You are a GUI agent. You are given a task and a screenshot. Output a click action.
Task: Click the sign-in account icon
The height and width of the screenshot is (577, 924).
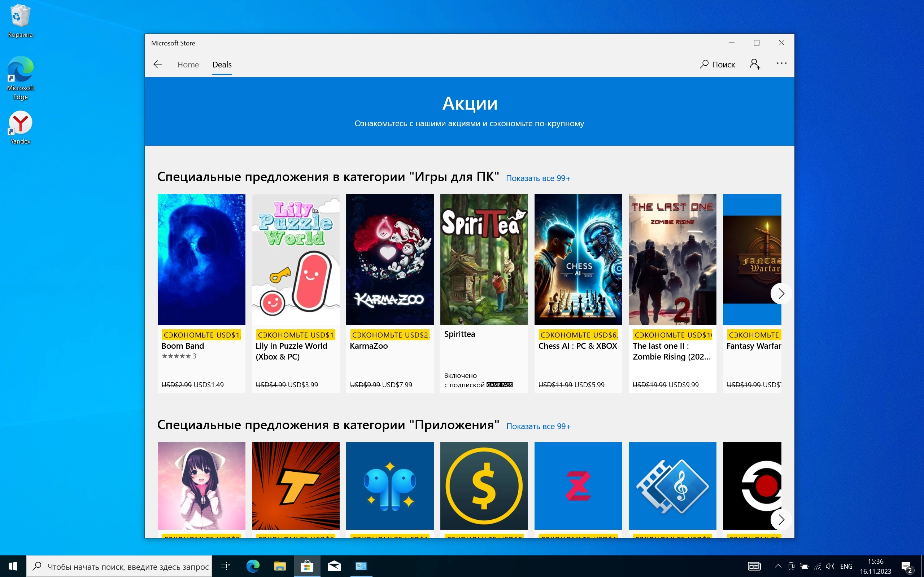tap(754, 64)
